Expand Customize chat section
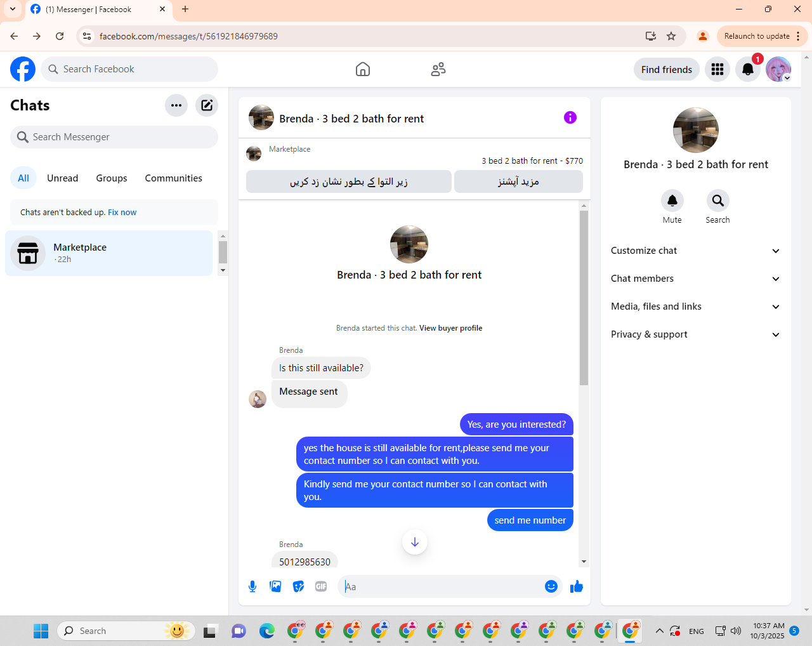This screenshot has height=646, width=812. (x=695, y=251)
